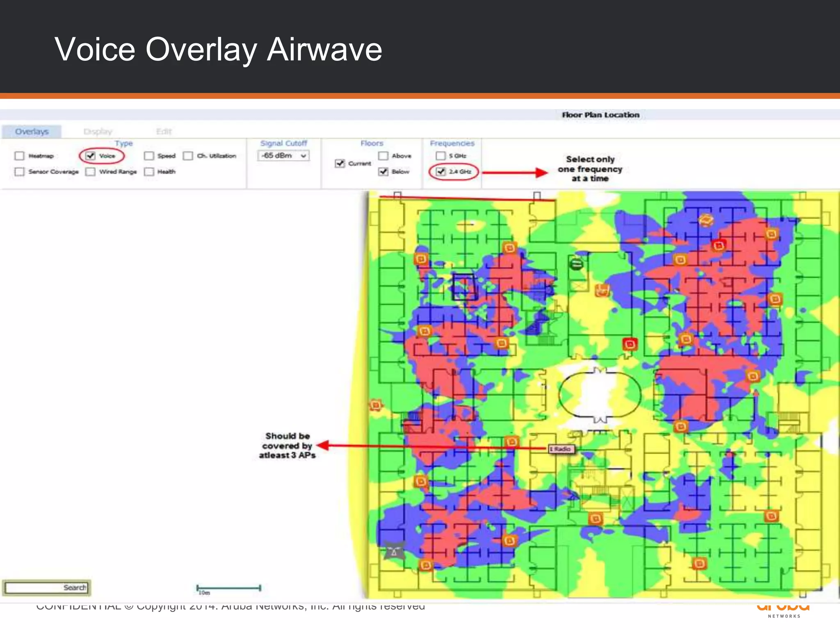Tick the Above floor checkbox
The image size is (840, 630).
pyautogui.click(x=383, y=156)
